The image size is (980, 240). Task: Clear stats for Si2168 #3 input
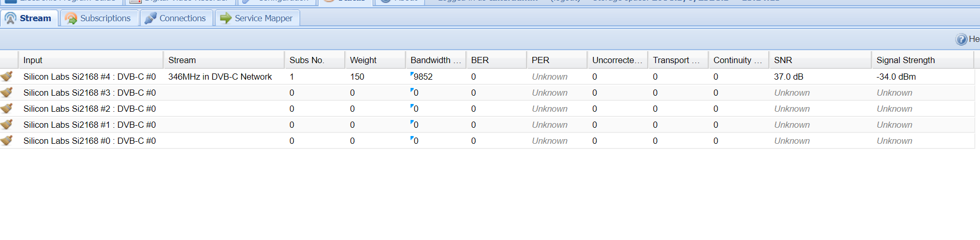(x=7, y=93)
